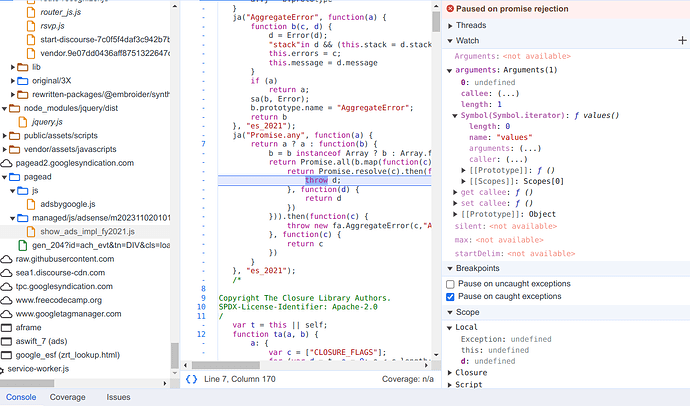This screenshot has height=406, width=690.
Task: Click line number 7 in gutter
Action: click(x=203, y=144)
